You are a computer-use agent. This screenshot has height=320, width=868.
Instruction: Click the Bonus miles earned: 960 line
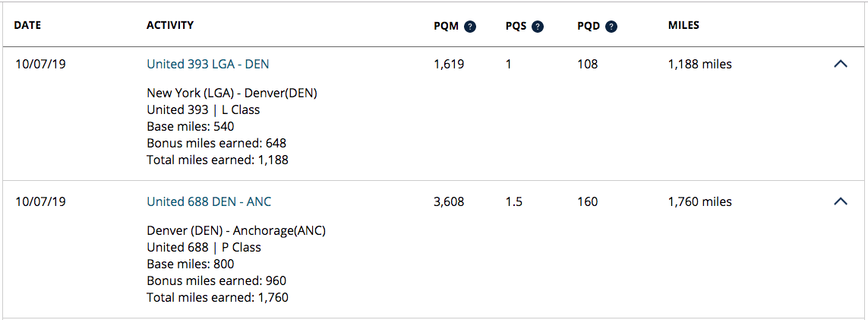(x=216, y=281)
